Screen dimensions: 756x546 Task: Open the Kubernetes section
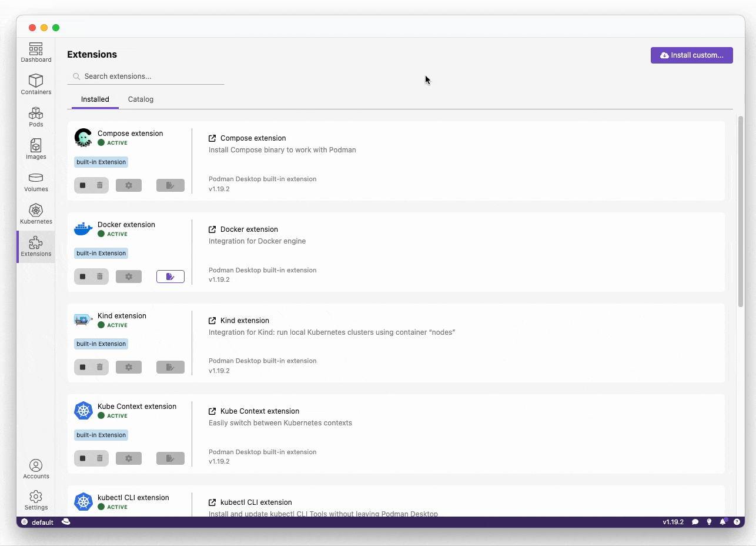36,214
